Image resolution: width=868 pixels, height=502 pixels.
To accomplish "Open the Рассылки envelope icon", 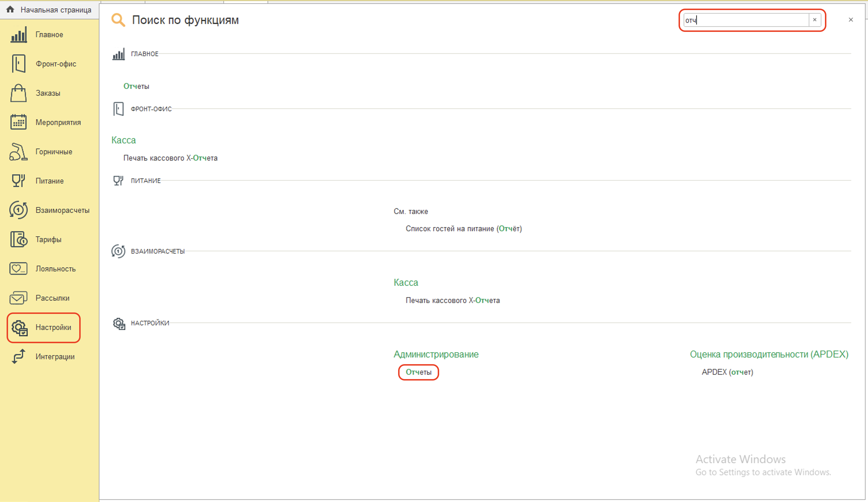I will click(19, 298).
